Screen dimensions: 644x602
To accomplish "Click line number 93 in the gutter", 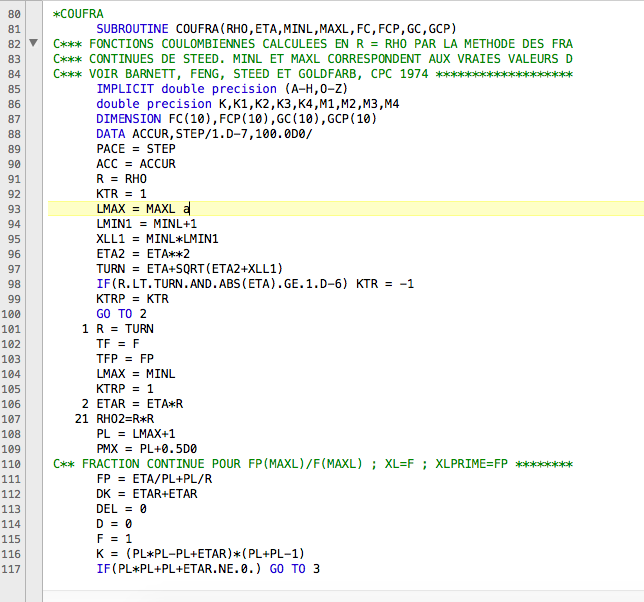I will (x=13, y=208).
